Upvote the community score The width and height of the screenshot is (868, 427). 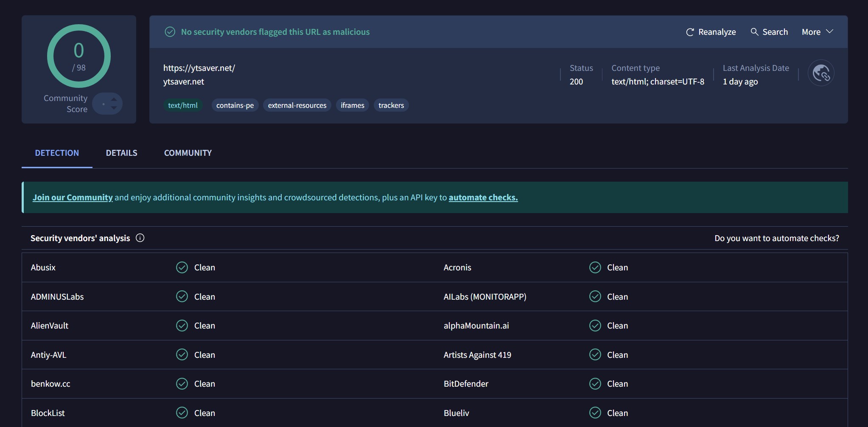114,99
